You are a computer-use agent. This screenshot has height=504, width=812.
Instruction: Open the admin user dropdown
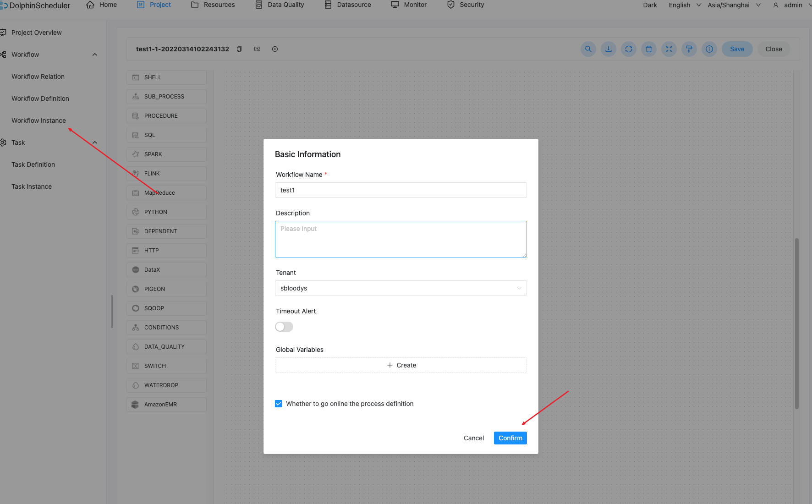(791, 5)
